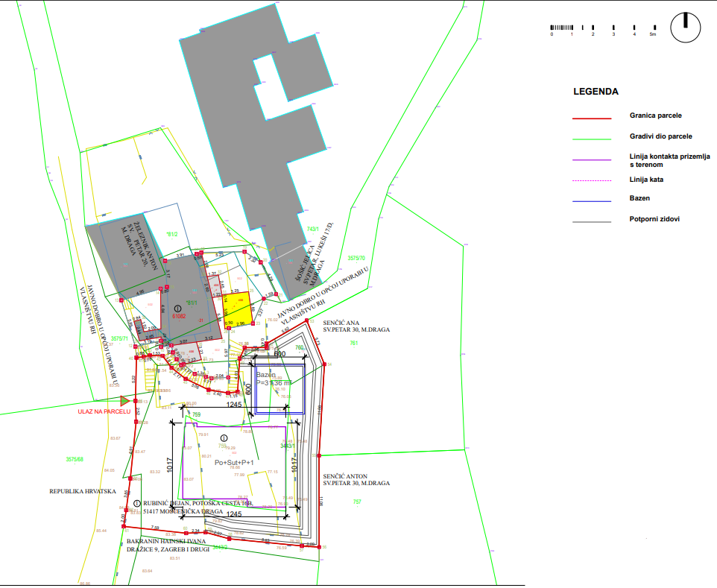Click the red Granica parcele line sample
Image resolution: width=717 pixels, height=588 pixels.
pyautogui.click(x=591, y=118)
